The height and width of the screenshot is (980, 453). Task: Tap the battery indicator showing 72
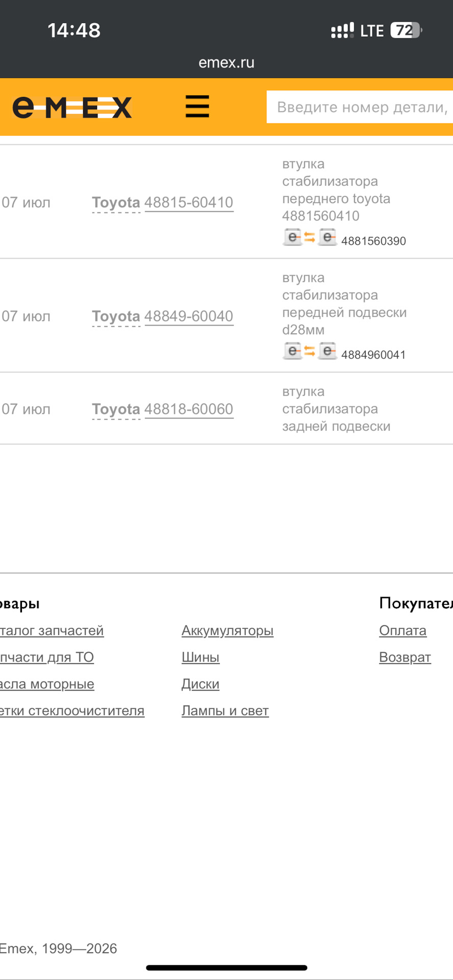[x=406, y=31]
